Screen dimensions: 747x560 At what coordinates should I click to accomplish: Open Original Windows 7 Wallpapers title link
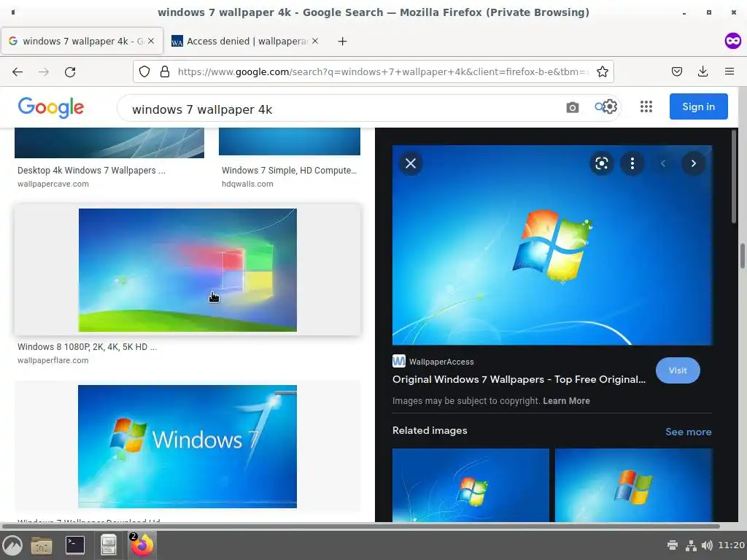(519, 379)
